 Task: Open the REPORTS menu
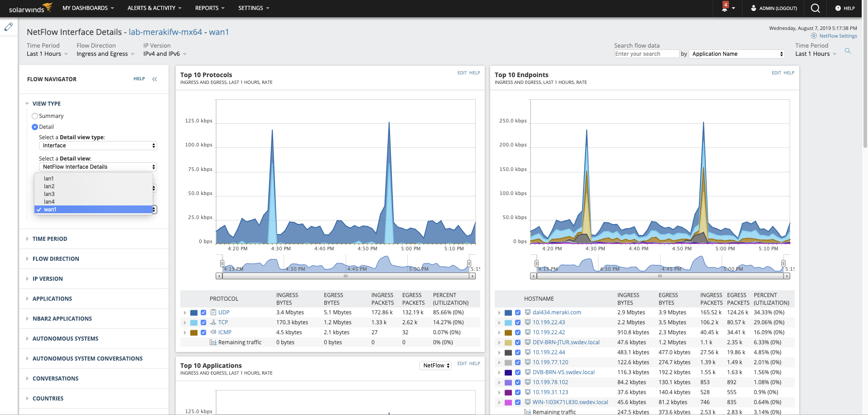(210, 8)
